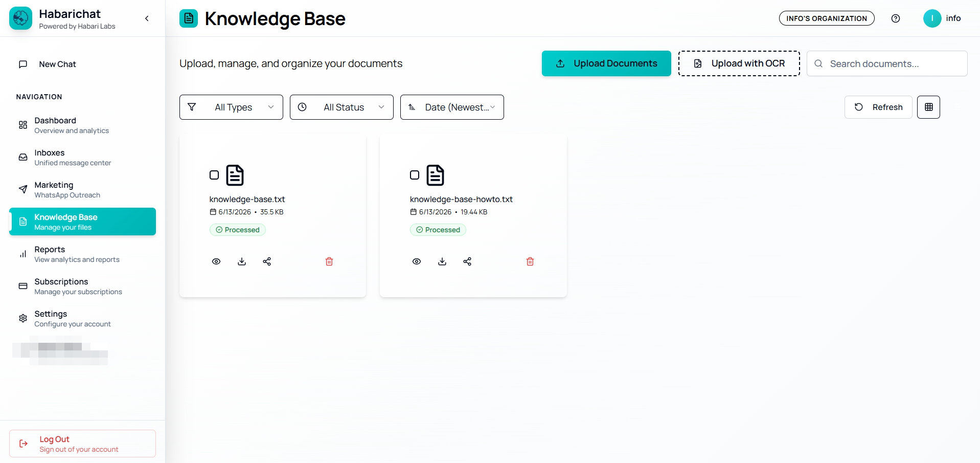
Task: Open the All Status filter dropdown
Action: point(341,107)
